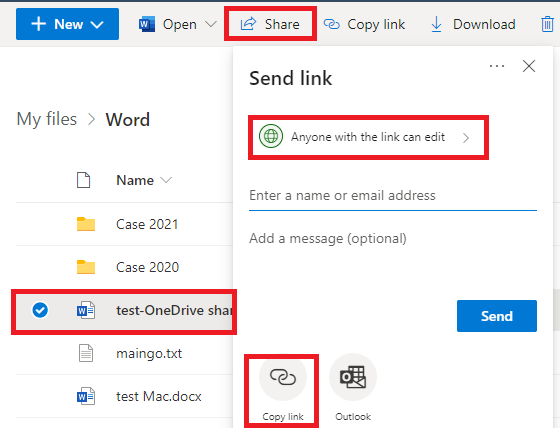Expand the Open dropdown arrow

coord(211,24)
